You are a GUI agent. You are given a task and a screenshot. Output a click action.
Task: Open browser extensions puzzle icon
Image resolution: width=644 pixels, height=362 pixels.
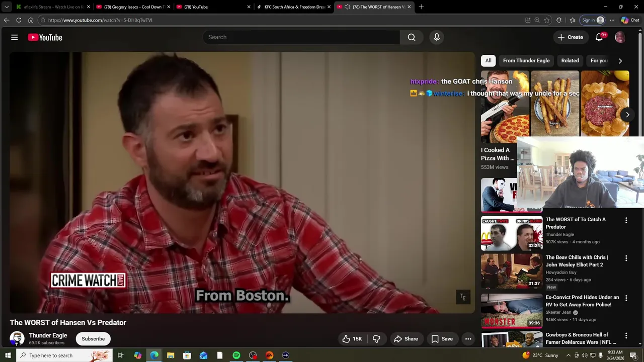(559, 20)
